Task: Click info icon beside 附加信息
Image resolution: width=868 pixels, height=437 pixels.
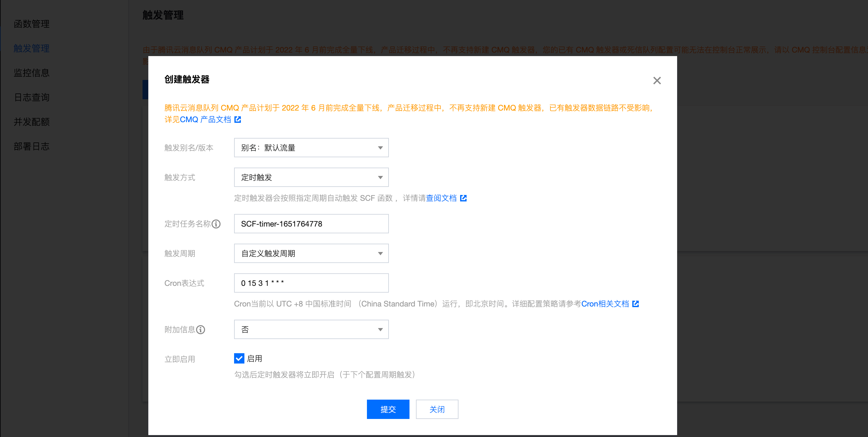Action: (x=201, y=330)
